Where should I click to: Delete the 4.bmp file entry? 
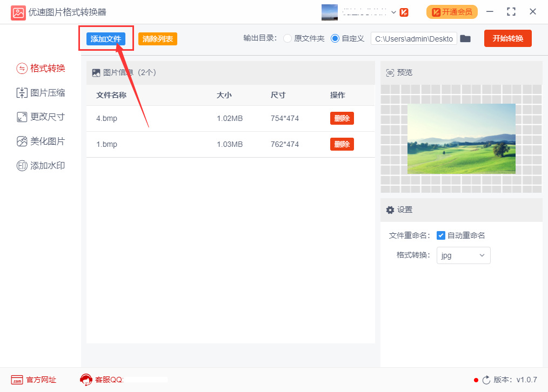[342, 118]
